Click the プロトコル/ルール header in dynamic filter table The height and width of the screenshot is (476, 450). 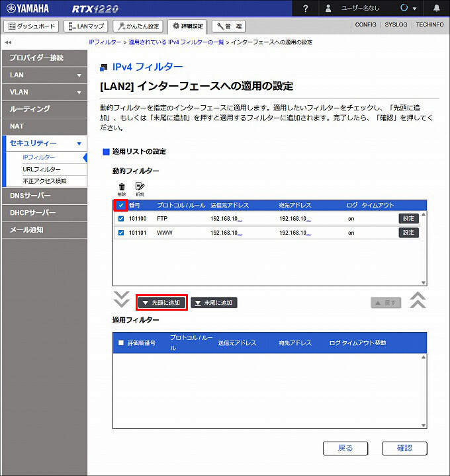(x=181, y=206)
